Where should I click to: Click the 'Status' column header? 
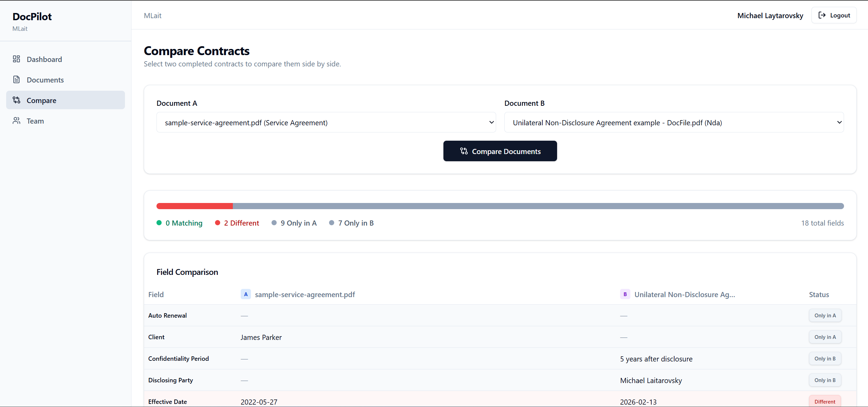pos(819,295)
